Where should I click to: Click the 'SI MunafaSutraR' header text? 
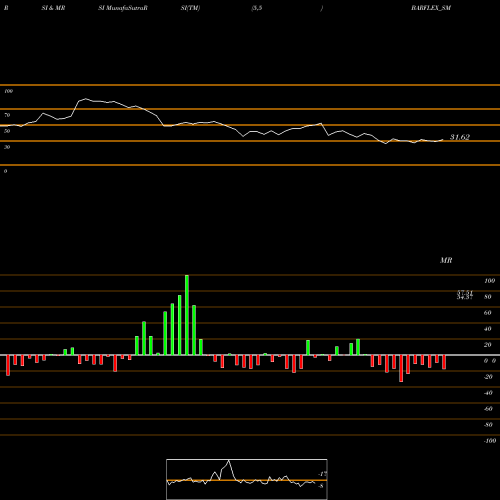coord(123,8)
